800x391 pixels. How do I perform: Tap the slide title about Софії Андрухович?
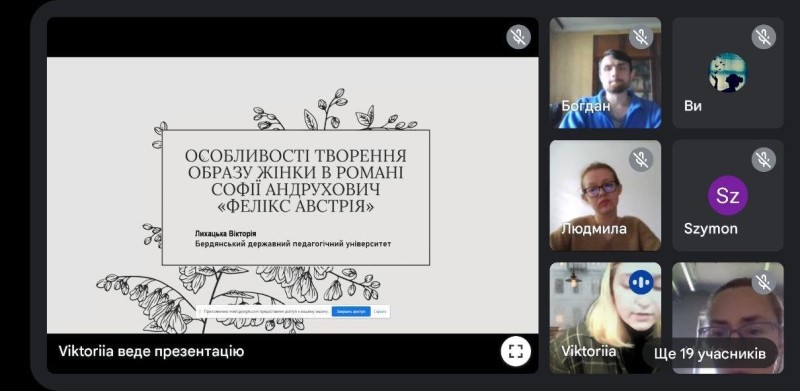pos(295,181)
